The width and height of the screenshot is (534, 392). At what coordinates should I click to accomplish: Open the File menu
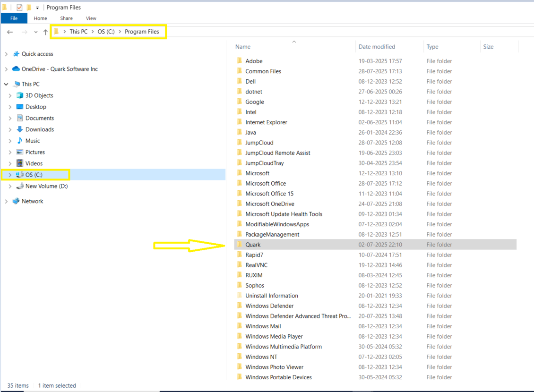(x=14, y=18)
